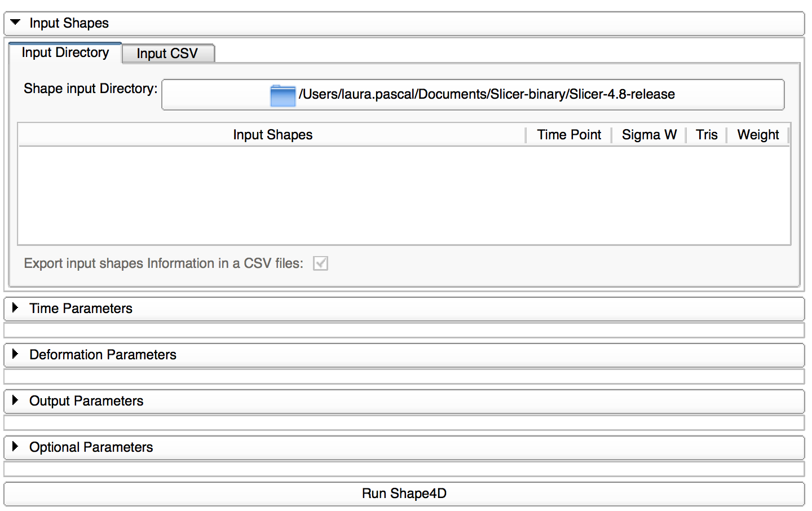Image resolution: width=812 pixels, height=511 pixels.
Task: Toggle Export input shapes CSV checkbox
Action: click(x=320, y=263)
